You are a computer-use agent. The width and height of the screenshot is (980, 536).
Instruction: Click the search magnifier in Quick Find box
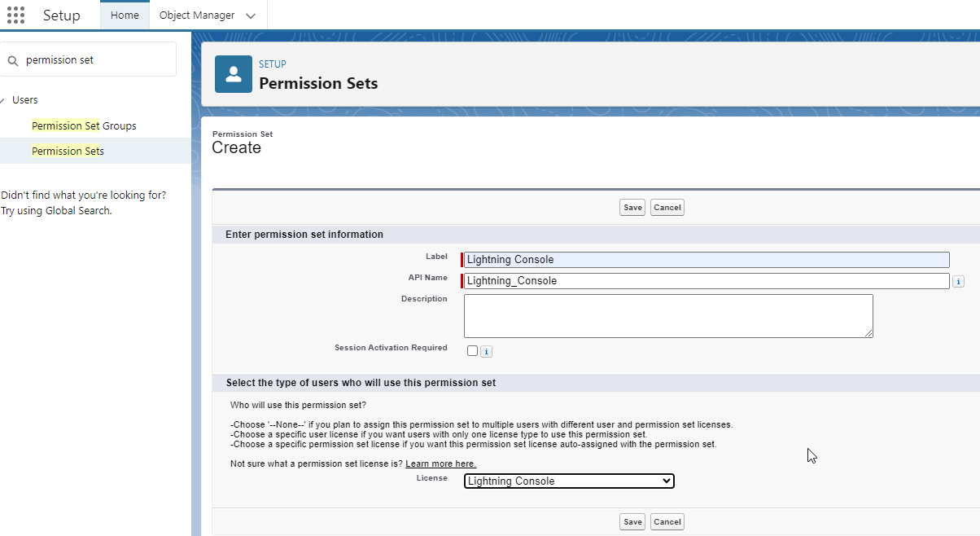click(12, 59)
